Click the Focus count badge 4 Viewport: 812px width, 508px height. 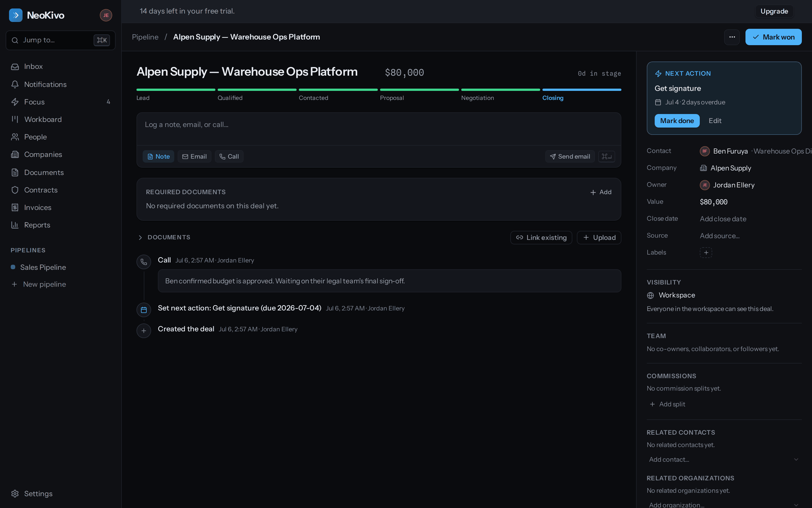pyautogui.click(x=108, y=102)
